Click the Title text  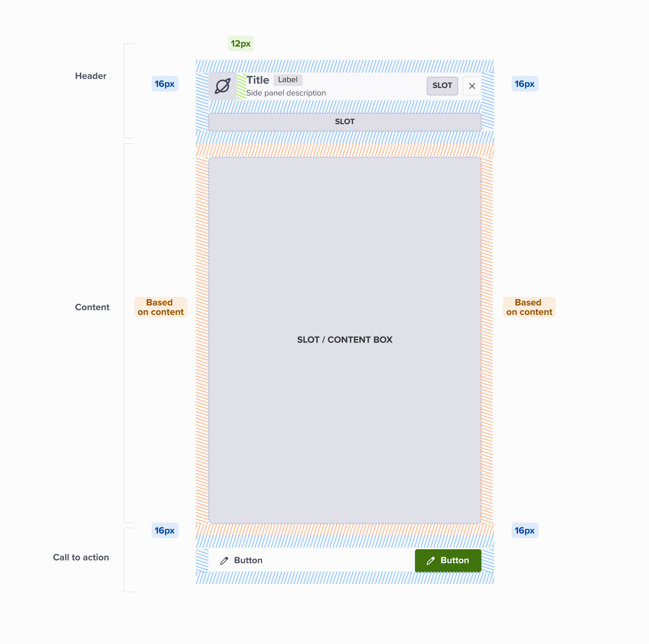258,80
